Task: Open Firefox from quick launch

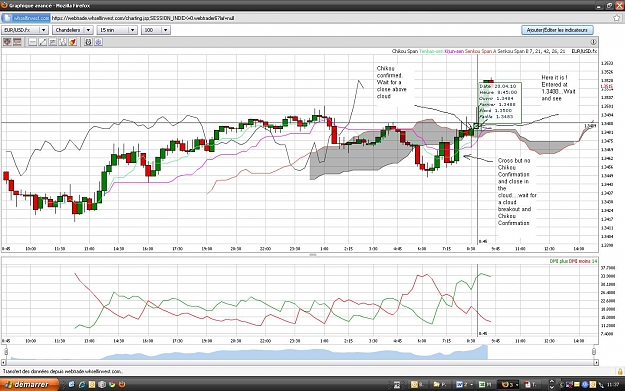Action: 122,384
